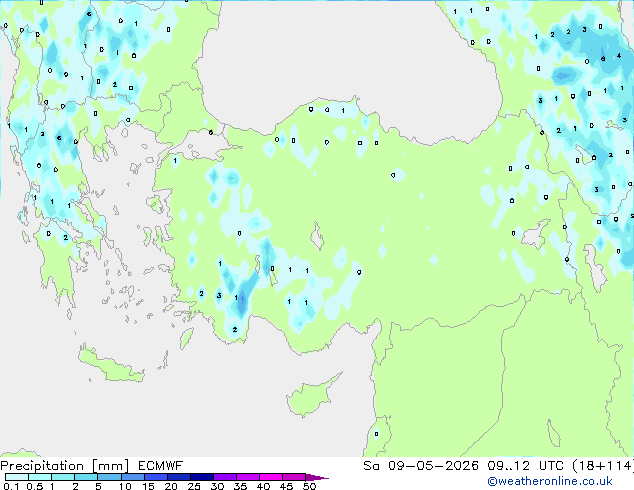This screenshot has height=490, width=634.
Task: Click the '25' legend scale label
Action: coord(194,486)
